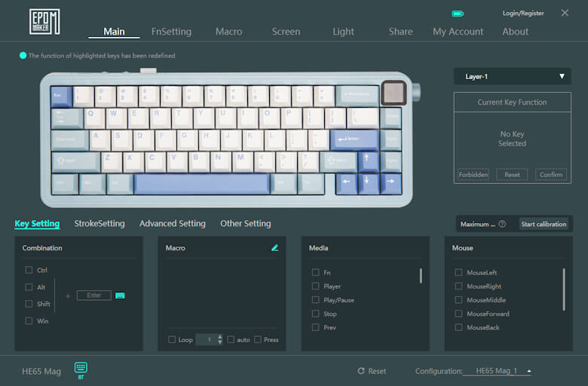This screenshot has height=386, width=588.
Task: Expand the HE65 Mag_1 configuration dropdown
Action: click(x=528, y=371)
